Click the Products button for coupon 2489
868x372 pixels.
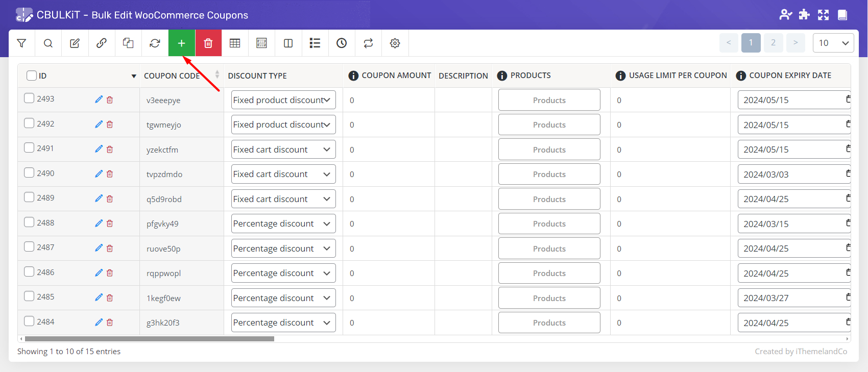(549, 199)
